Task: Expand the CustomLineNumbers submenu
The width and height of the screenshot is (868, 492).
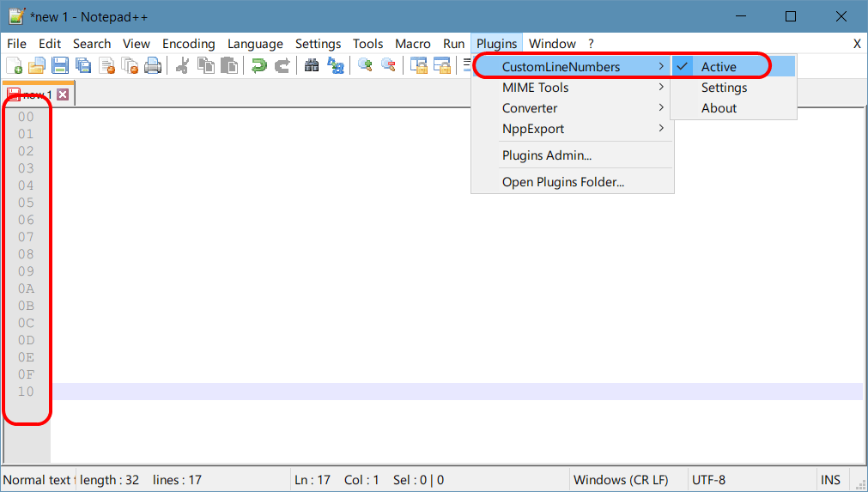Action: pos(573,66)
